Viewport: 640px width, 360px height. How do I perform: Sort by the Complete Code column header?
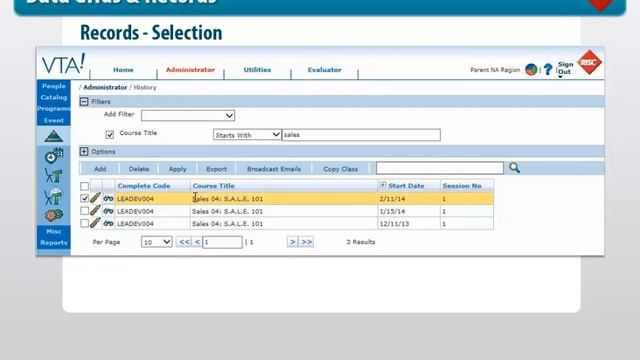pyautogui.click(x=144, y=186)
